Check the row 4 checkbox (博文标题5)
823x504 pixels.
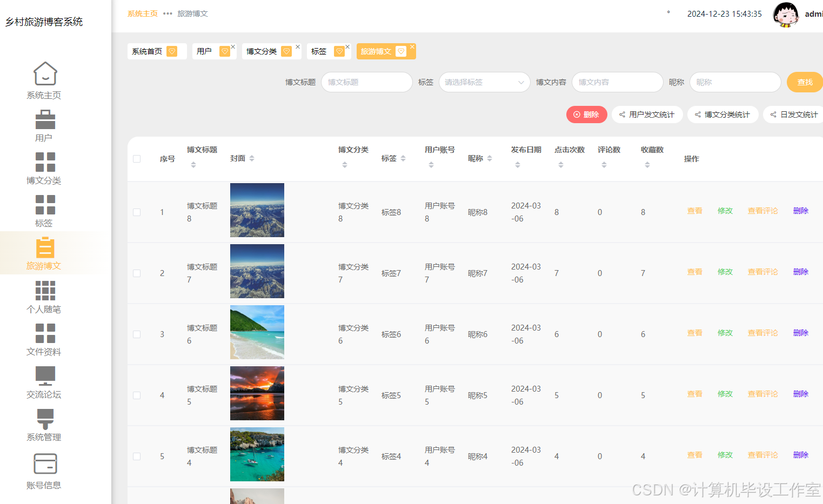click(x=137, y=395)
